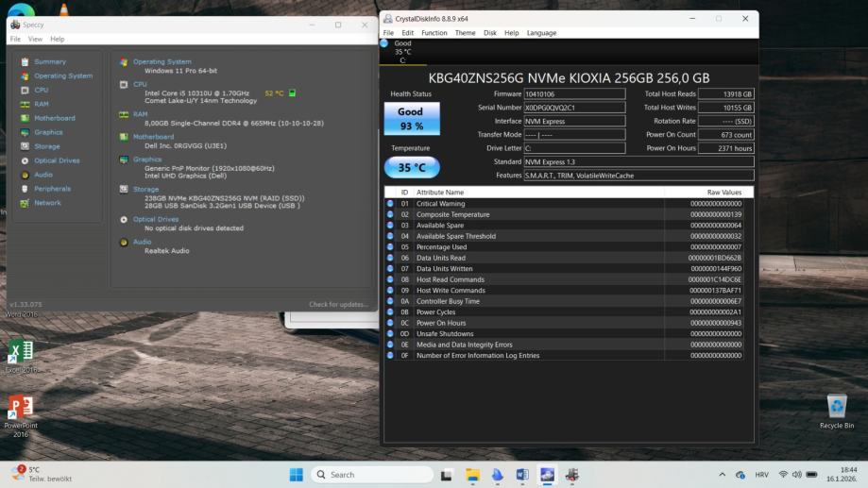868x488 pixels.
Task: Open CrystalDiskInfo Language menu
Action: [x=541, y=33]
